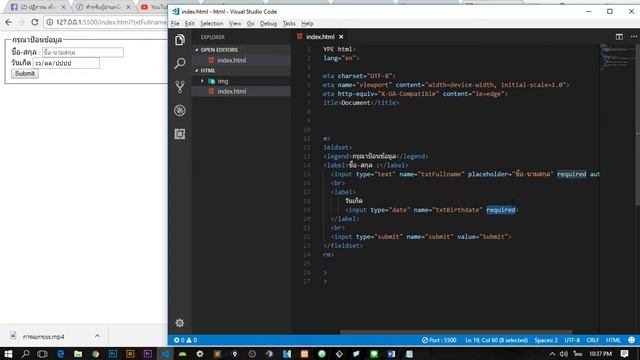Show hidden system tray icons
Viewport: 640px width, 360px height.
[x=552, y=354]
